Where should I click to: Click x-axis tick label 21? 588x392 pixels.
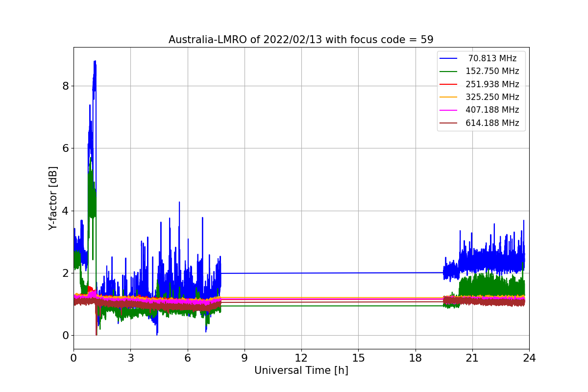pyautogui.click(x=472, y=358)
